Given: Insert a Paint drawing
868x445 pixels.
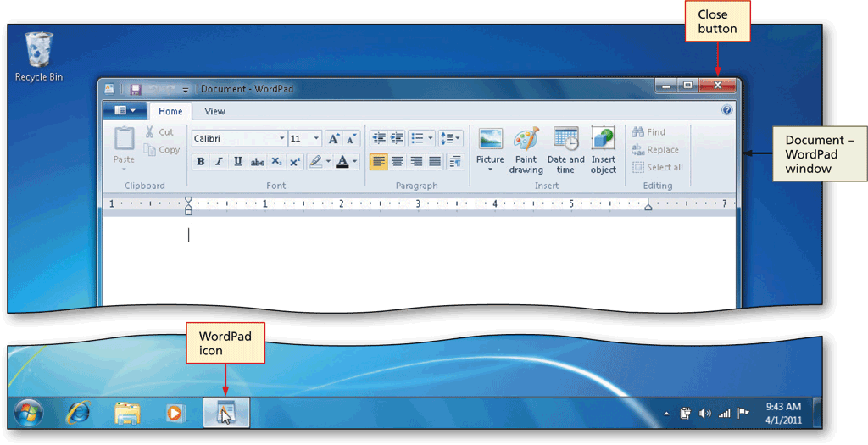Looking at the screenshot, I should 526,150.
